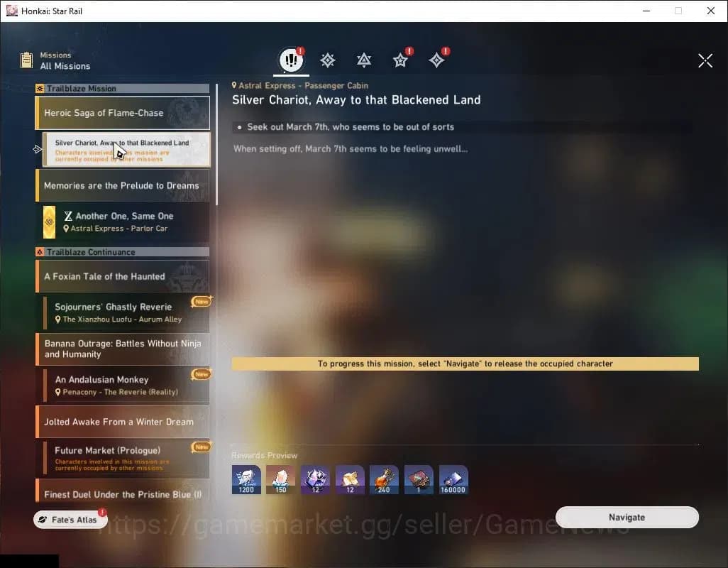Screen dimensions: 728x568
Task: Click the New badge on An Andalusian Monkey
Action: [202, 374]
